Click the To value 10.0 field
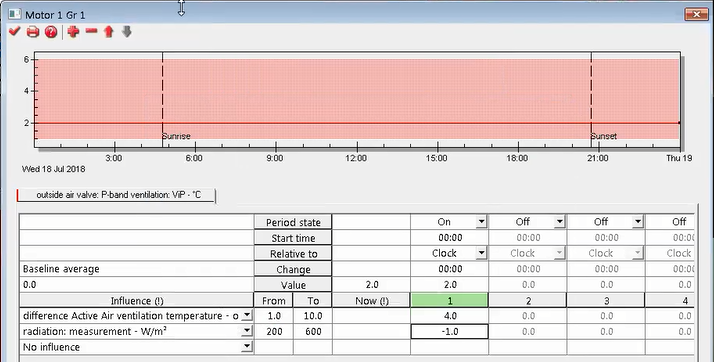This screenshot has width=714, height=362. point(313,316)
